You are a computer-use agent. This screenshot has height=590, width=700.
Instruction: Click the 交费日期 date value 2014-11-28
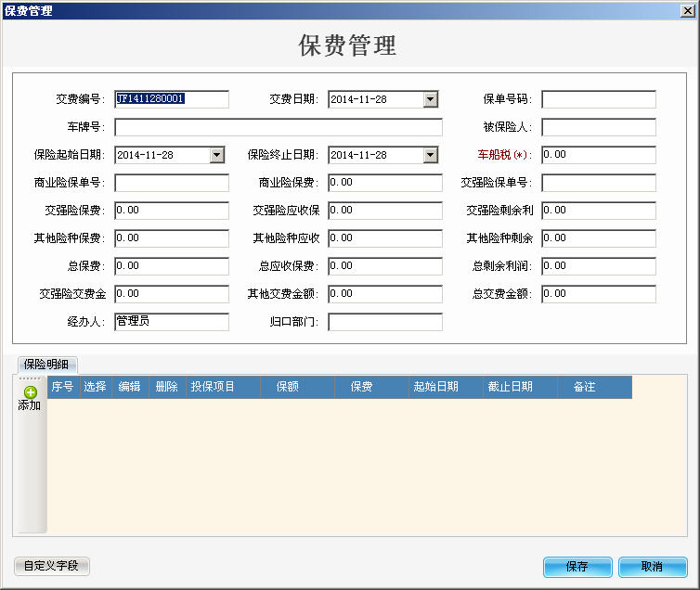click(x=358, y=99)
